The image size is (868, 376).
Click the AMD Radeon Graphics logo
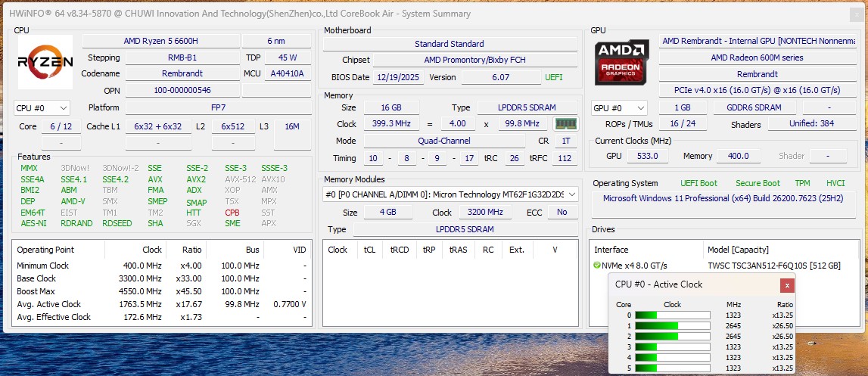pos(622,62)
